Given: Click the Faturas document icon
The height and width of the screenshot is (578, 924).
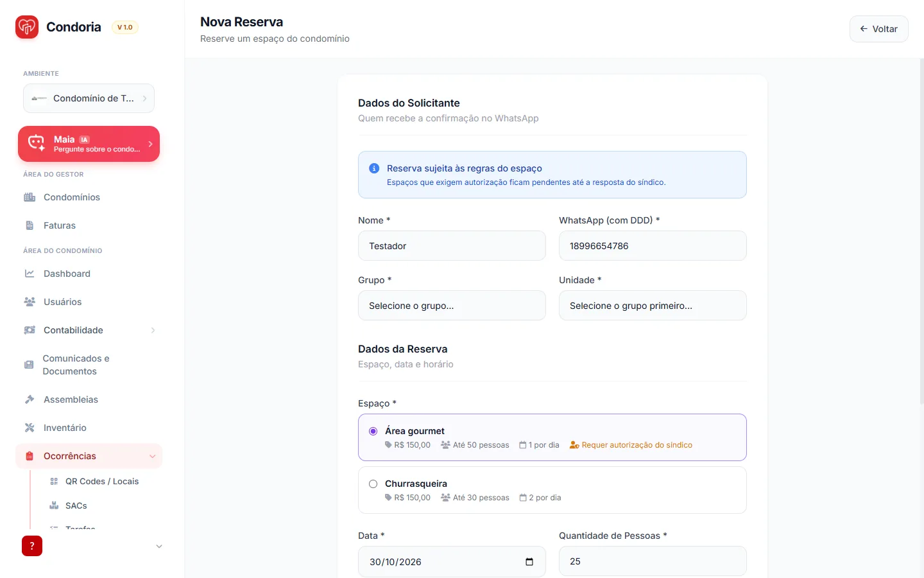Looking at the screenshot, I should 30,225.
